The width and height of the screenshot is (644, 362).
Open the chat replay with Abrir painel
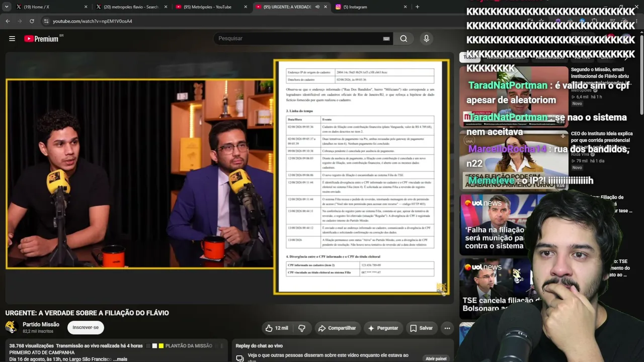(436, 358)
